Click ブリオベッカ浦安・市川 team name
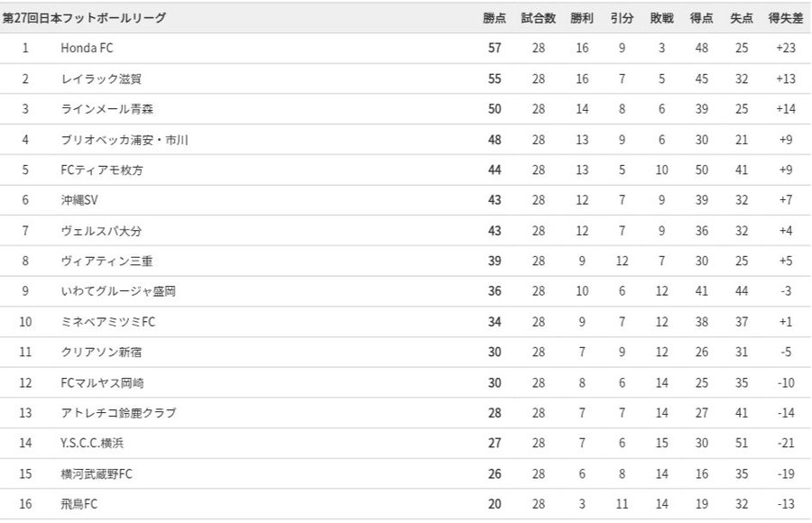 coord(125,140)
